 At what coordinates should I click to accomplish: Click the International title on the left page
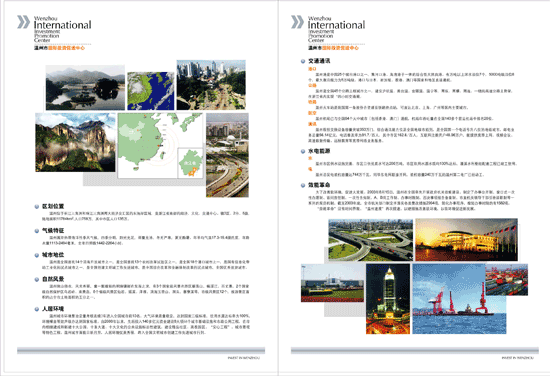(62, 25)
